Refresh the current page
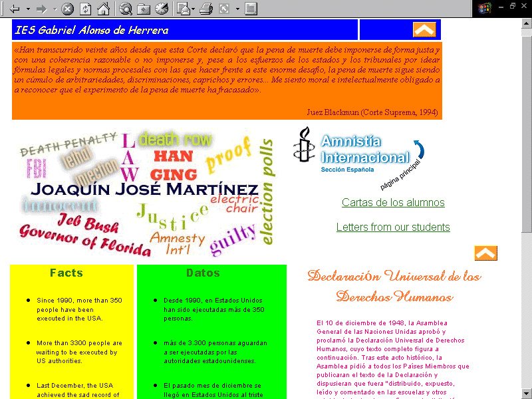This screenshot has width=532, height=399. 85,9
